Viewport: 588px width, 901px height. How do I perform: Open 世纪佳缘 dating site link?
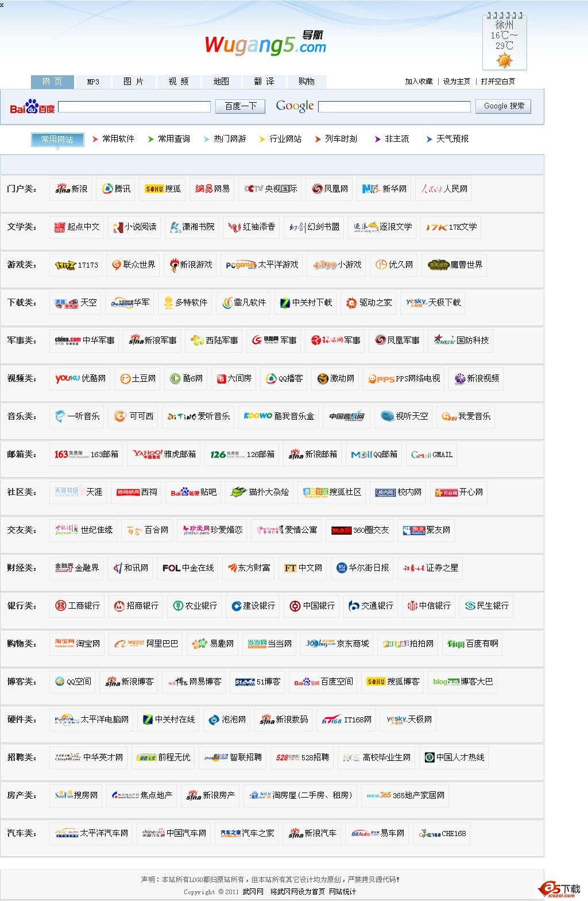point(83,530)
